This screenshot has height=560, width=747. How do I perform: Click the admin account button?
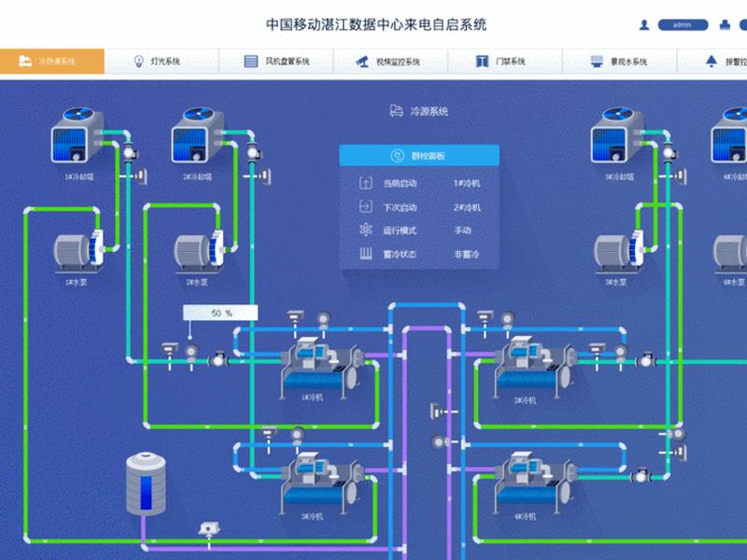click(683, 25)
